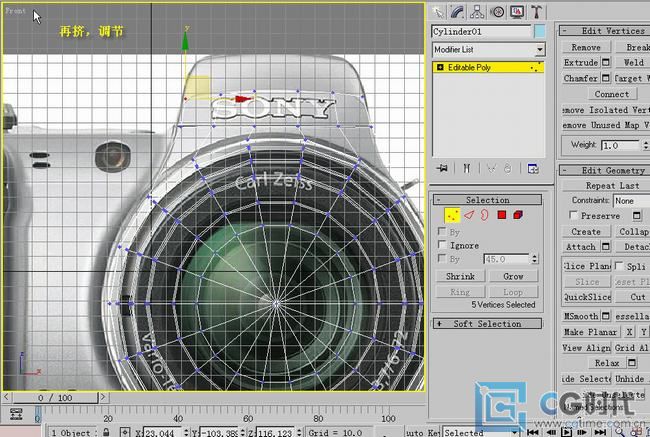Screen dimensions: 650x437
Task: Select Element sub-object level icon
Action: coord(518,215)
